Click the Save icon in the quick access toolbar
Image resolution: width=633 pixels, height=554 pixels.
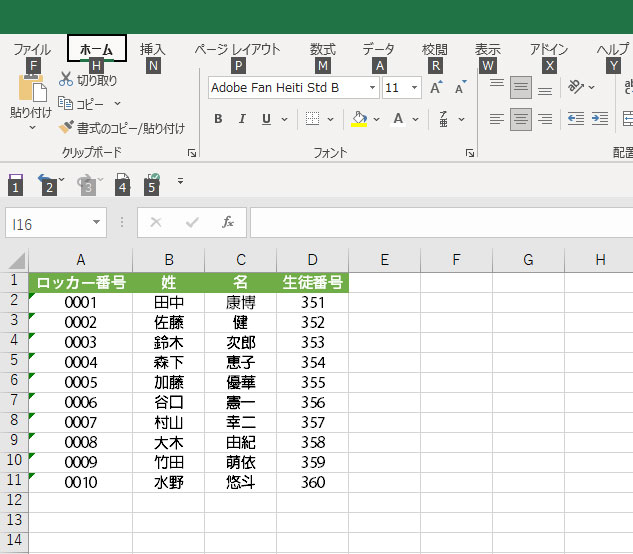click(x=15, y=182)
